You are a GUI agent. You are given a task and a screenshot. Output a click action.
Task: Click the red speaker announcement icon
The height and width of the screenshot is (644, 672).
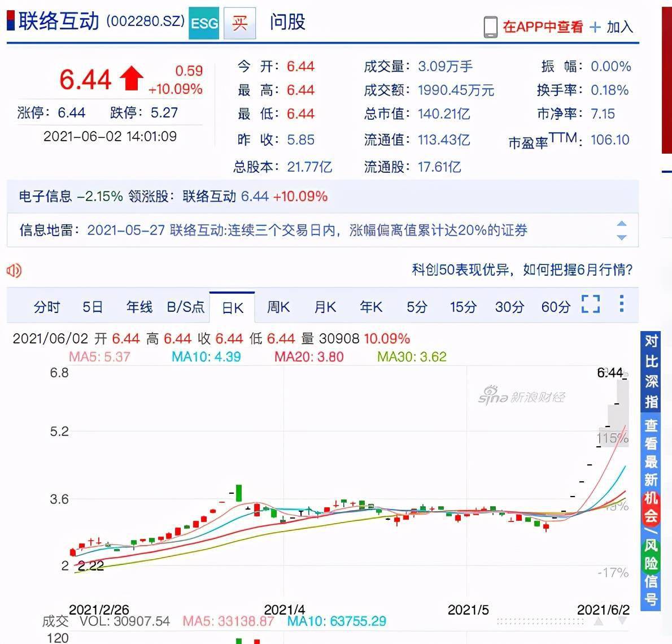pos(14,271)
